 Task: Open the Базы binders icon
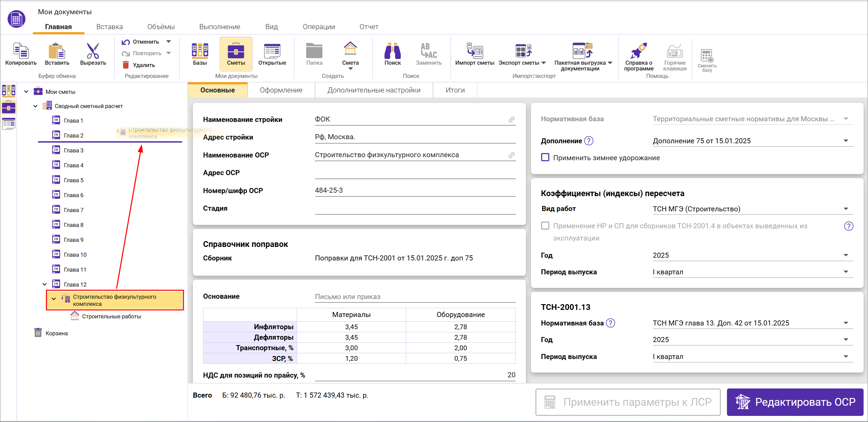pos(200,51)
